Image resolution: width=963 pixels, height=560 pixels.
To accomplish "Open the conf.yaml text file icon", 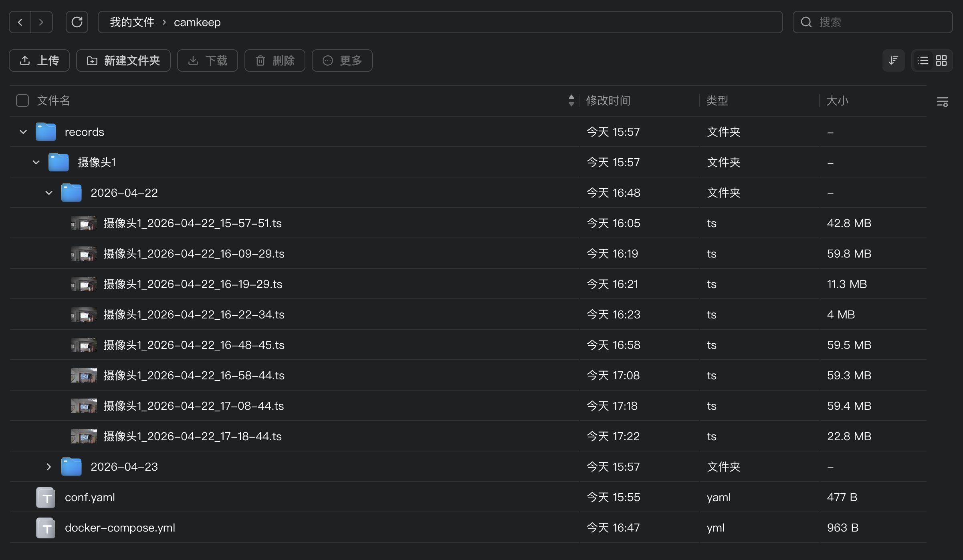I will pos(46,497).
